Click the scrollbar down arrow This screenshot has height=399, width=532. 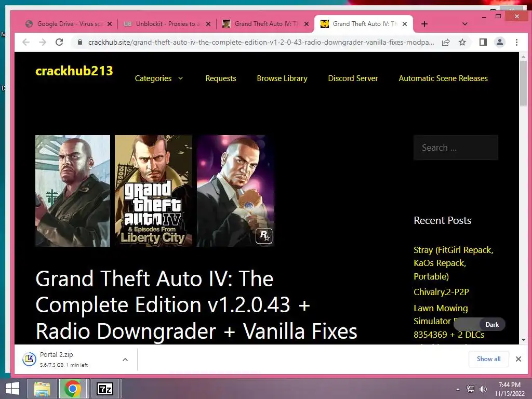[x=523, y=340]
